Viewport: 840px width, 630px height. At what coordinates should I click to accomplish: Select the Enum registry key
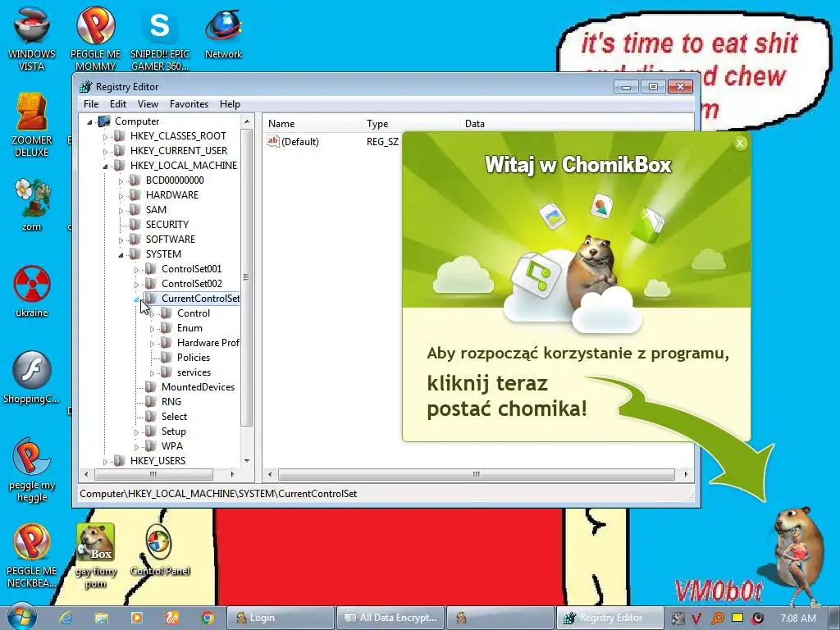pos(189,328)
